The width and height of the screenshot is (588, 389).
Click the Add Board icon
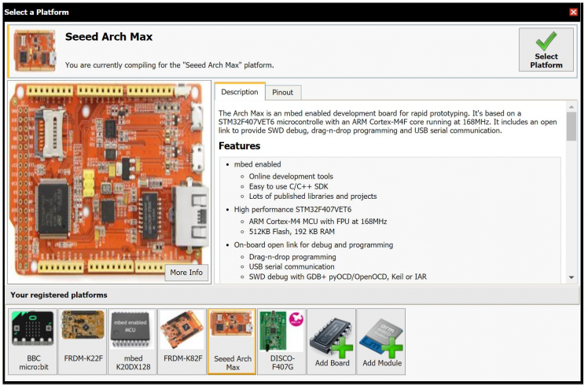[331, 341]
